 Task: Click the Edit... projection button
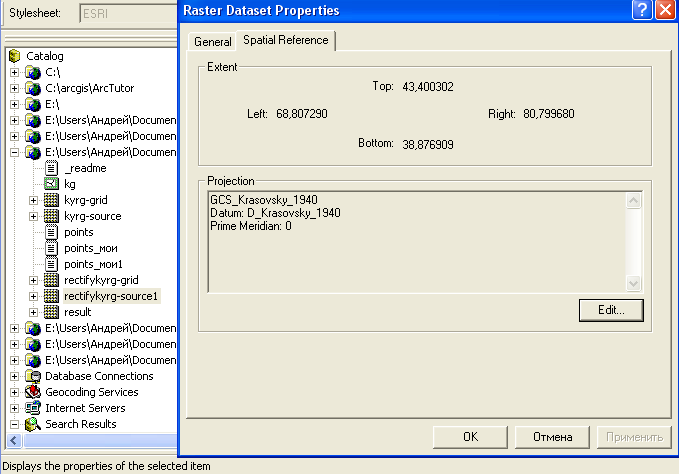coord(611,310)
